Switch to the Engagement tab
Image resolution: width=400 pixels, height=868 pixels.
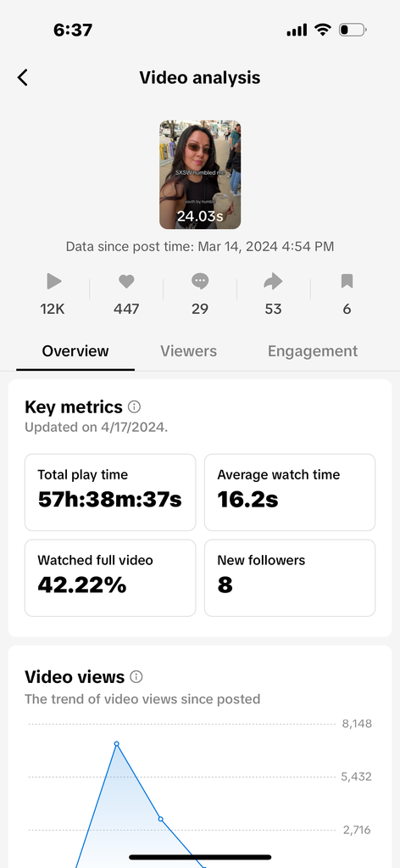click(x=313, y=351)
